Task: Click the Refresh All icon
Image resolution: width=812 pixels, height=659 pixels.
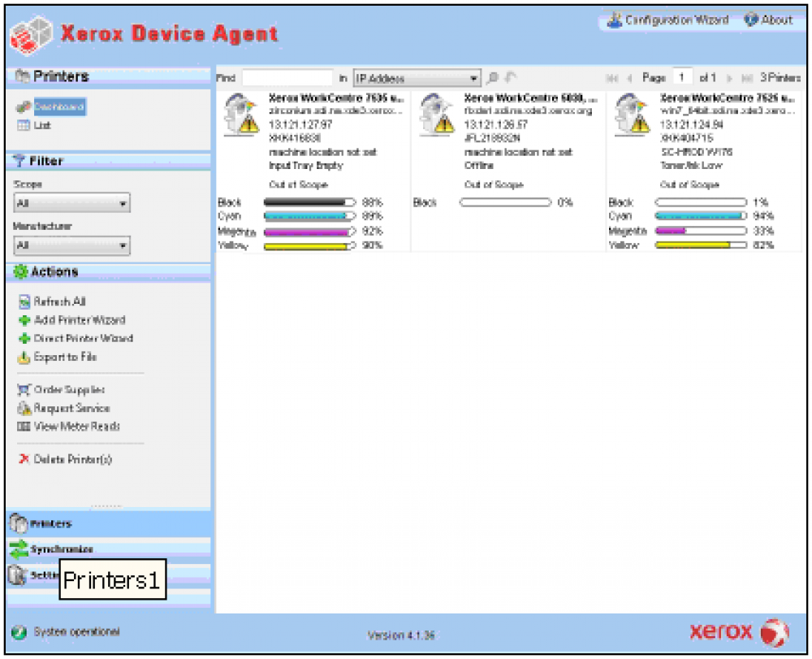Action: [24, 301]
